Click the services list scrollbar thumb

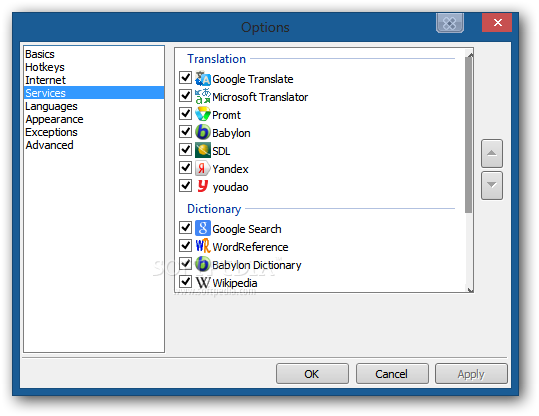pos(469,135)
